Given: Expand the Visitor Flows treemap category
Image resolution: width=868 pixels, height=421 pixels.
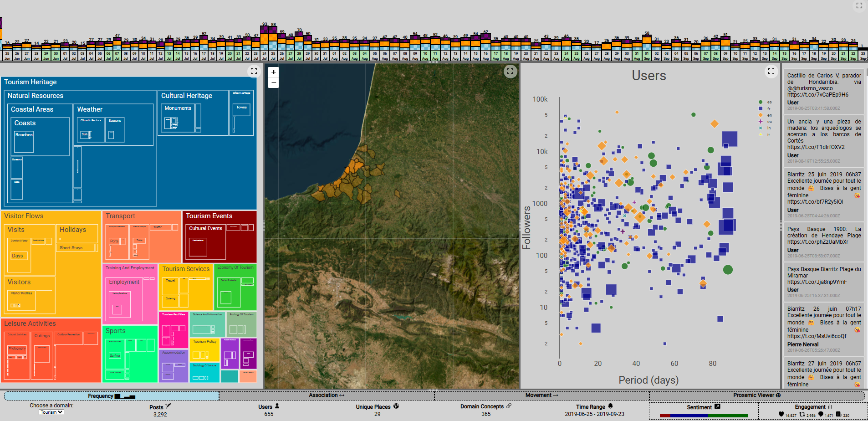Looking at the screenshot, I should pyautogui.click(x=24, y=216).
